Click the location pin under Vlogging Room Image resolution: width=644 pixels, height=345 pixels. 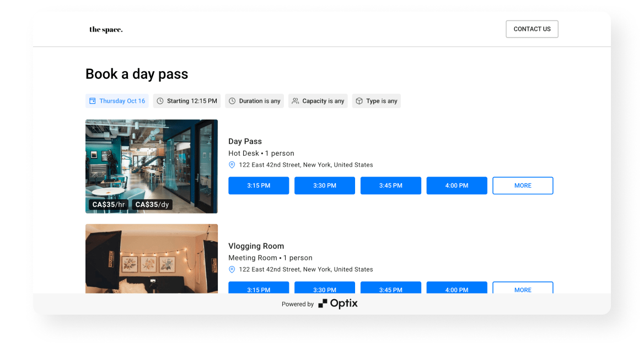pyautogui.click(x=232, y=269)
